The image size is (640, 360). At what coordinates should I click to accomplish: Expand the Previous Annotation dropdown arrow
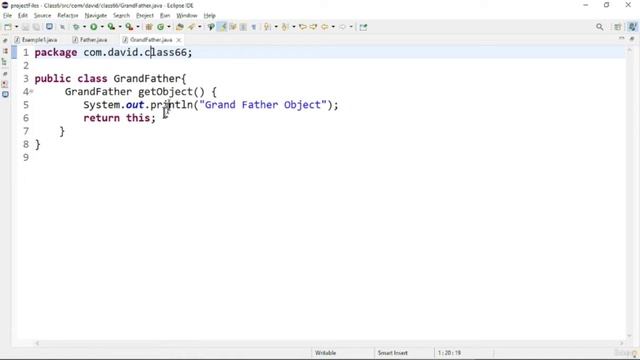(293, 27)
